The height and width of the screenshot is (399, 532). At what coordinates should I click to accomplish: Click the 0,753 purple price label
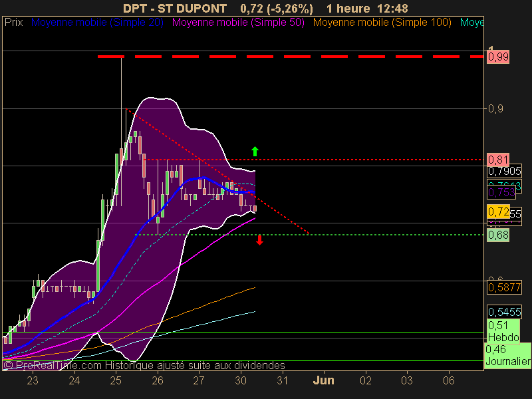click(x=501, y=192)
